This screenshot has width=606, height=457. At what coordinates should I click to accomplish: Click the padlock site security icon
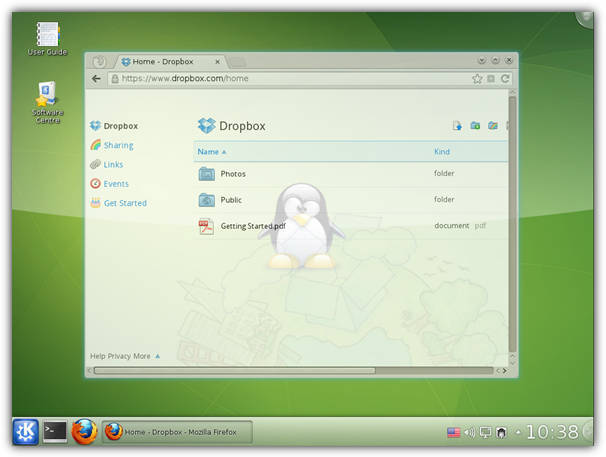coord(115,79)
